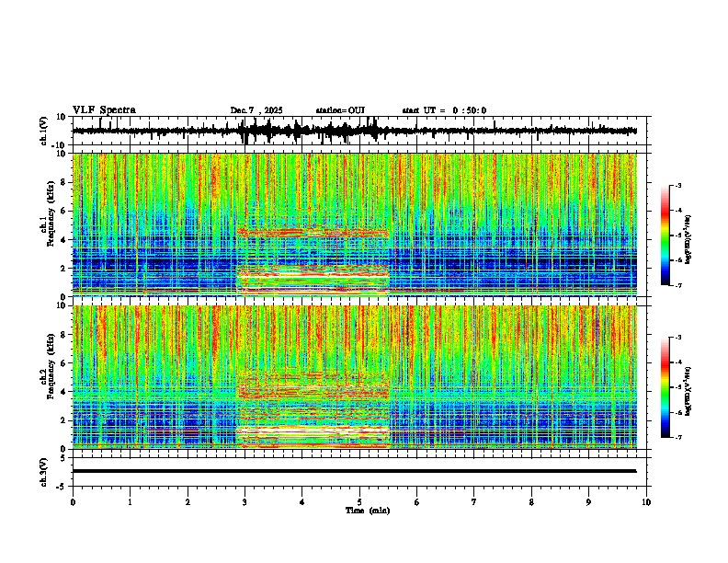The image size is (728, 563).
Task: Click the 'VLF Spectra' plot title
Action: pyautogui.click(x=104, y=110)
